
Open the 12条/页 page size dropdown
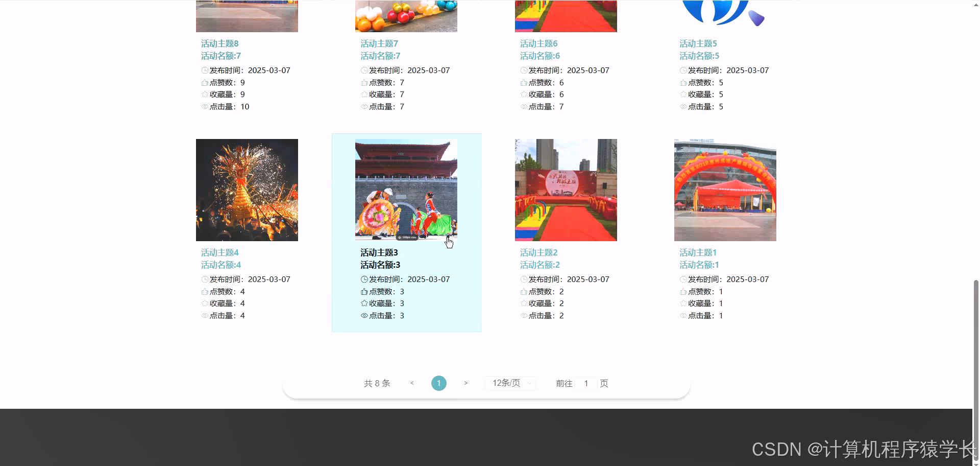(x=510, y=383)
